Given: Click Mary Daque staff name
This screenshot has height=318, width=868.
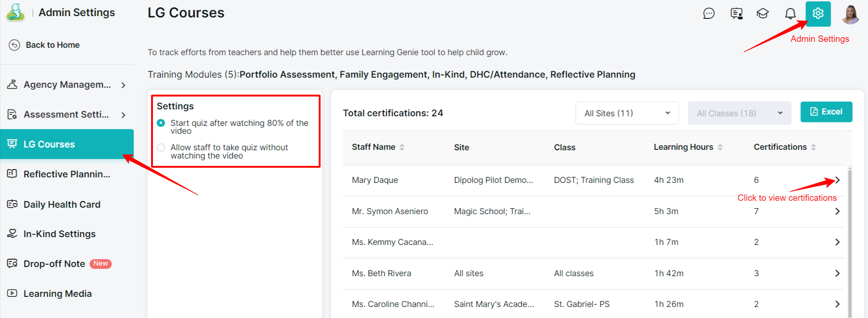Looking at the screenshot, I should point(375,180).
